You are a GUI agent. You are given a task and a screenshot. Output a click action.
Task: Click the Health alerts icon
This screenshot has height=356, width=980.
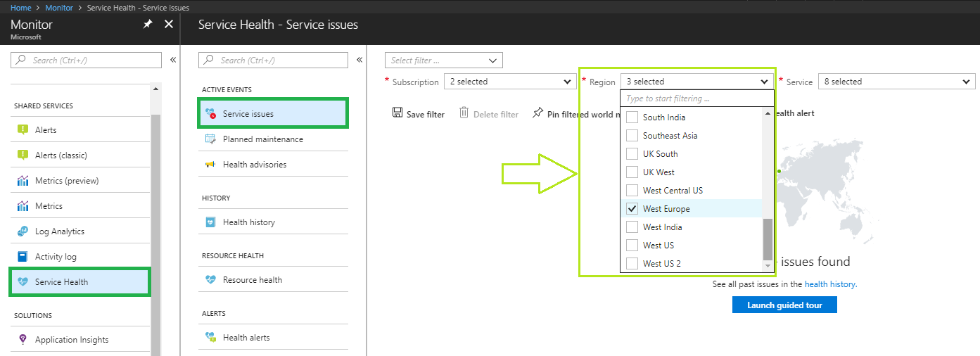pos(210,338)
